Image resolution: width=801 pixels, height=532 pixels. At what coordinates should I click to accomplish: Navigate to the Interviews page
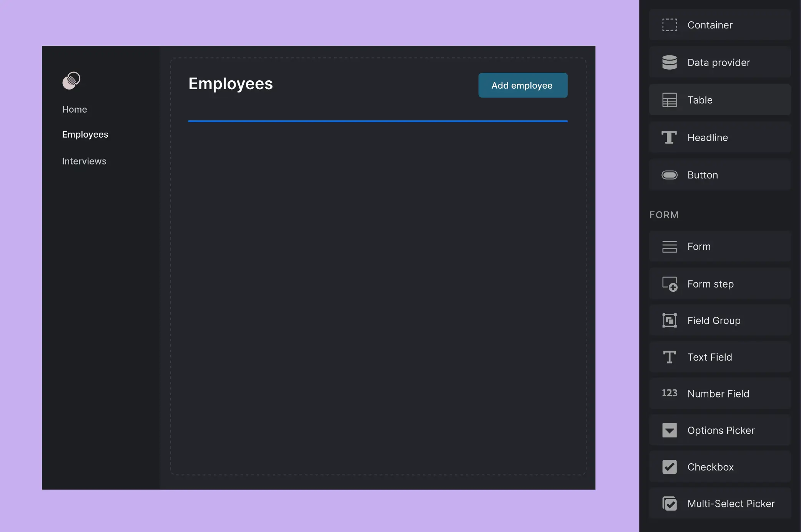84,161
